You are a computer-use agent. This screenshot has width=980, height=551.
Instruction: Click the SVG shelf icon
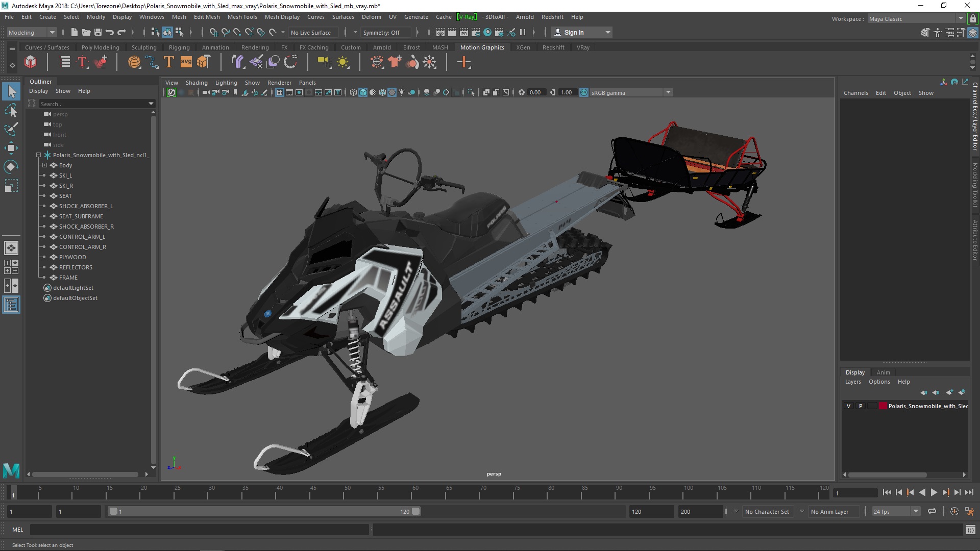(x=186, y=62)
